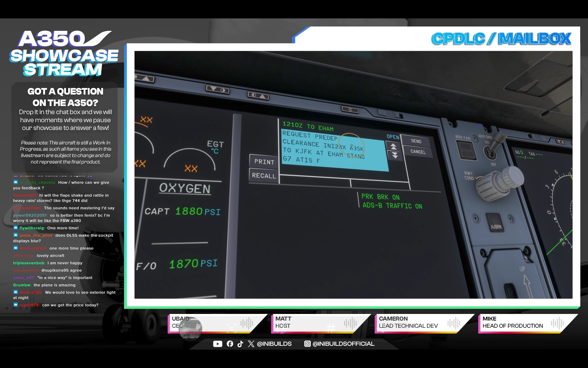Click the YouTube icon in the footer
Image resolution: width=588 pixels, height=368 pixels.
pyautogui.click(x=218, y=344)
